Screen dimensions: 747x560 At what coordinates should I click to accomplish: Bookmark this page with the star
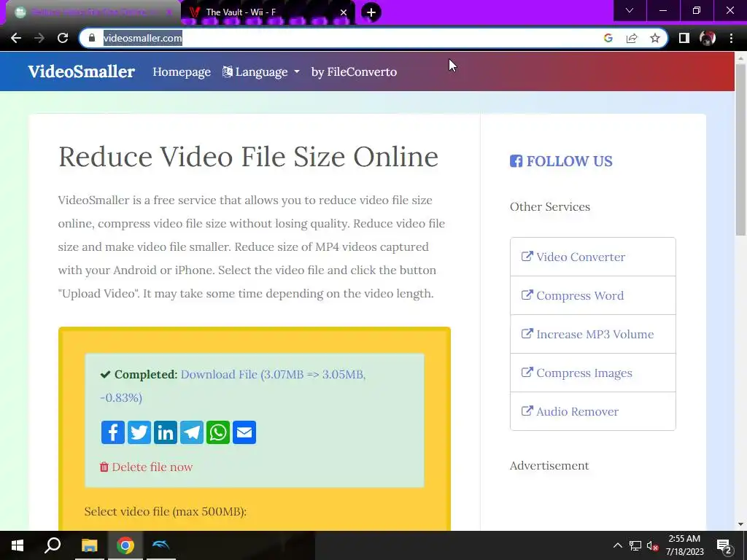tap(655, 38)
